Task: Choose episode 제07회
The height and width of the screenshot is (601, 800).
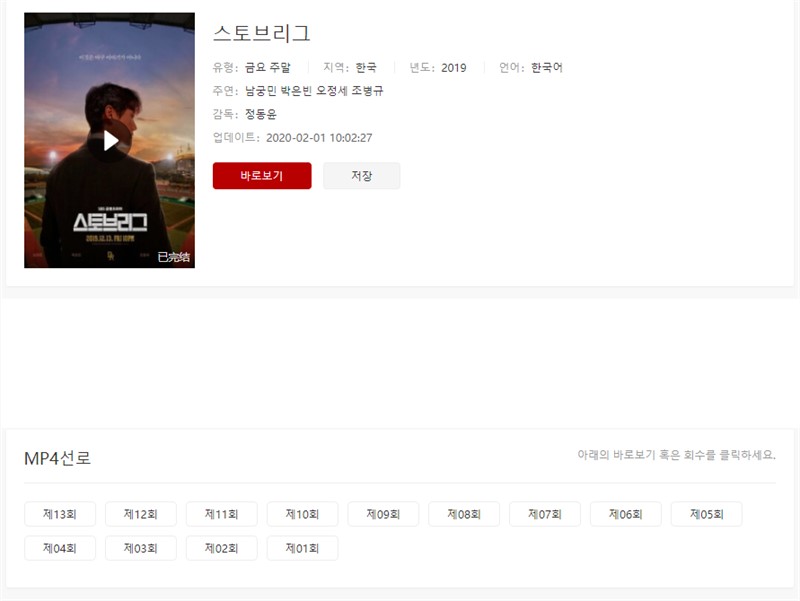Action: point(545,514)
